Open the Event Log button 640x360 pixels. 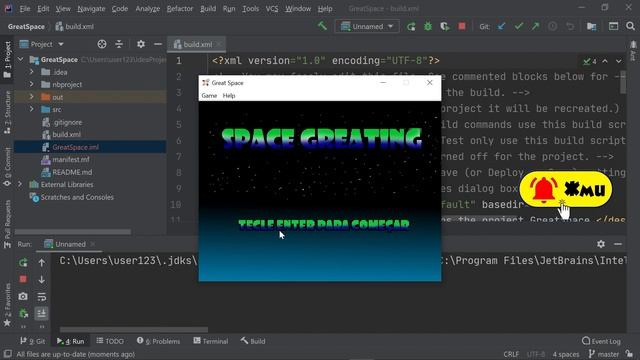601,341
